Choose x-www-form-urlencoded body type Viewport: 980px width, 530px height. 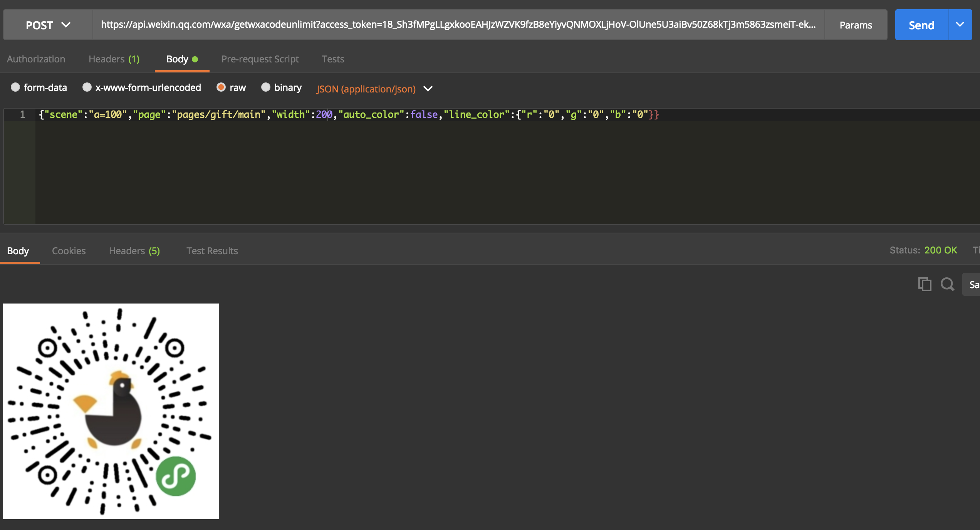[x=87, y=87]
